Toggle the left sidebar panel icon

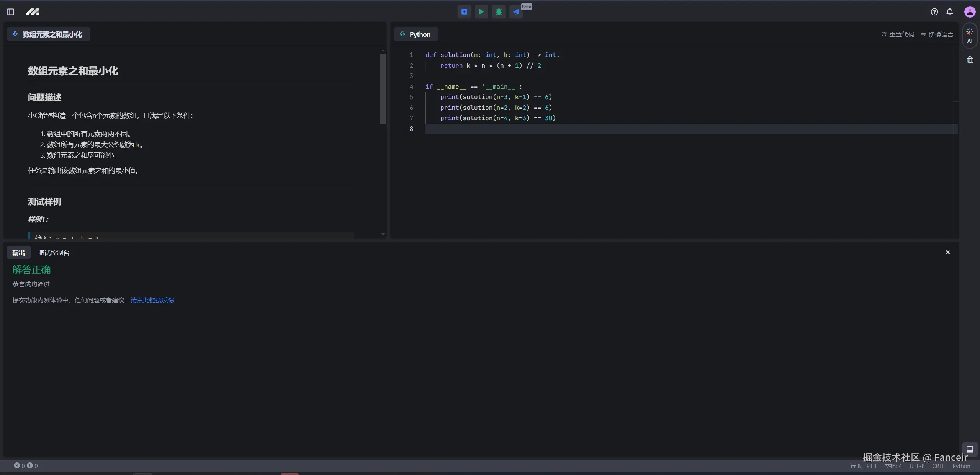click(x=10, y=12)
